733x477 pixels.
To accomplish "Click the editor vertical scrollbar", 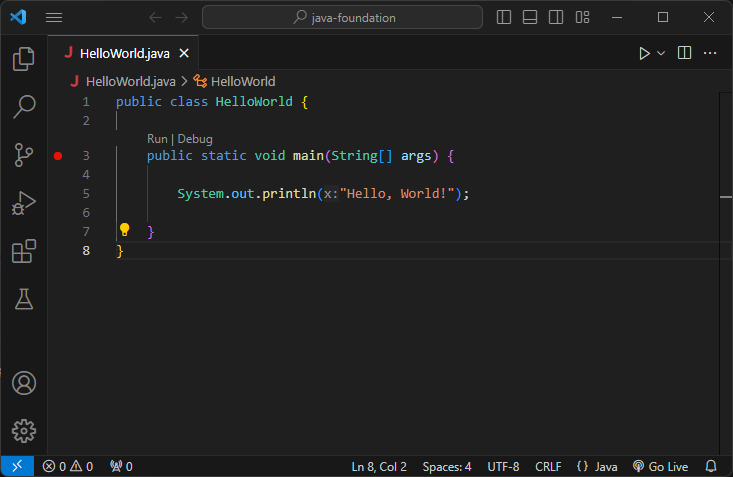I will [x=726, y=274].
